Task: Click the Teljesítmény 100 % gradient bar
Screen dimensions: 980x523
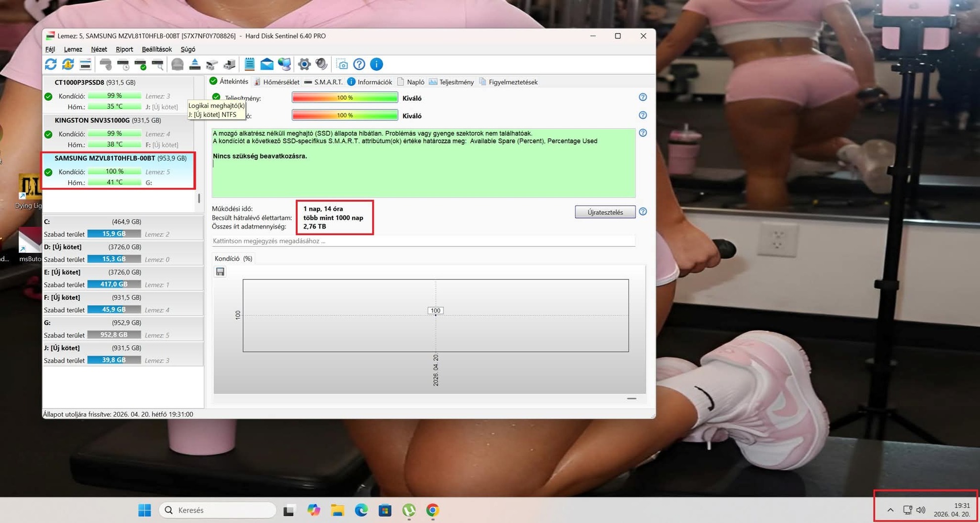Action: [x=345, y=98]
